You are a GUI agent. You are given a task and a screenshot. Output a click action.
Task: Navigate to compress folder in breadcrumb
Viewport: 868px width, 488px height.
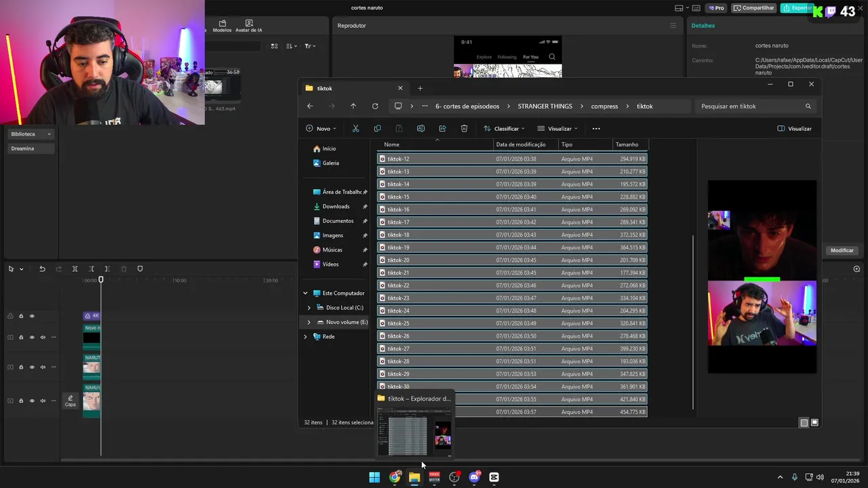coord(604,106)
